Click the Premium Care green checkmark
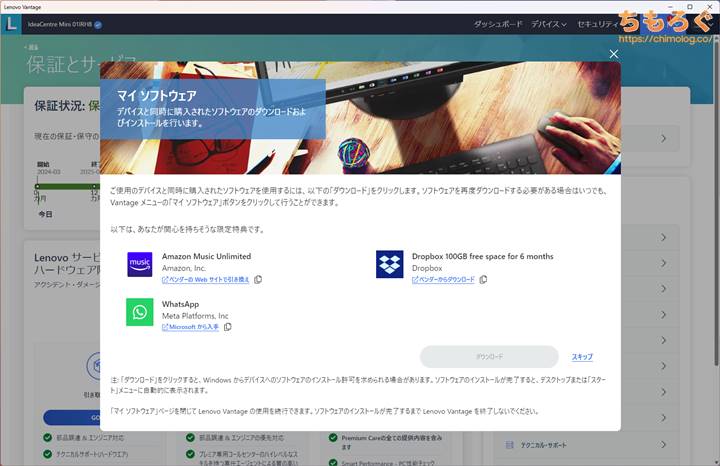720x466 pixels. pyautogui.click(x=333, y=438)
